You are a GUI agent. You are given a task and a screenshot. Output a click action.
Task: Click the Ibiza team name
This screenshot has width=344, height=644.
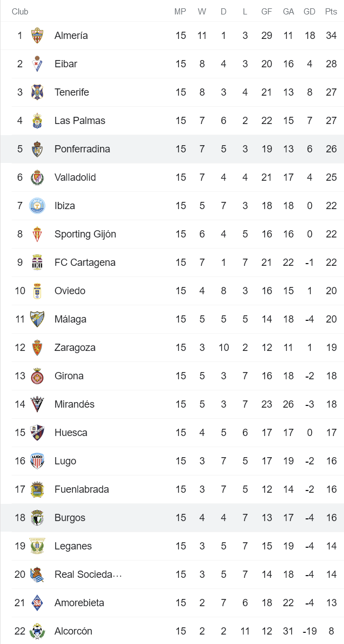click(64, 205)
